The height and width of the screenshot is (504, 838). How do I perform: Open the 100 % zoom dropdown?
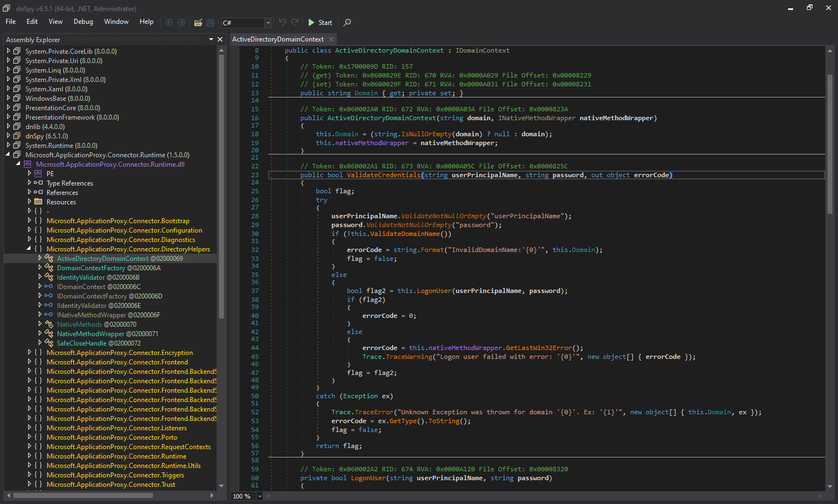259,496
